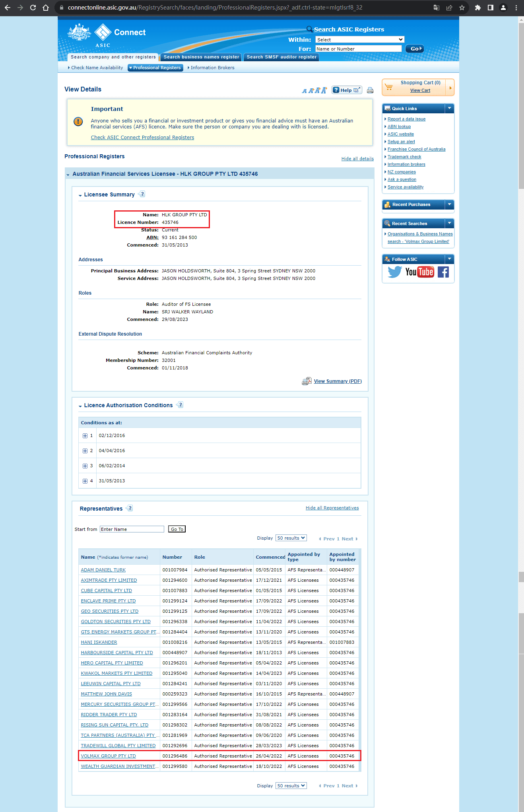The image size is (524, 812).
Task: Open Trademark check quick link
Action: click(x=404, y=157)
